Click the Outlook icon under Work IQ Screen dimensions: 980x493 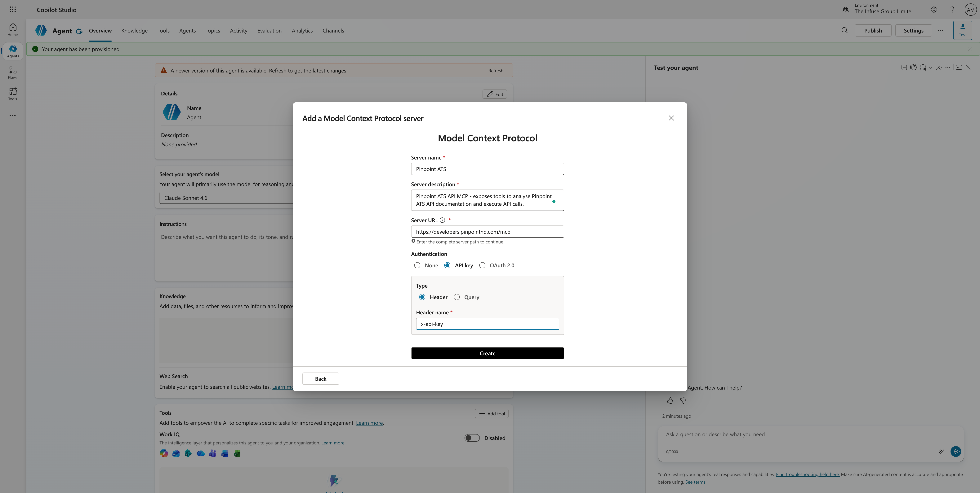[176, 453]
